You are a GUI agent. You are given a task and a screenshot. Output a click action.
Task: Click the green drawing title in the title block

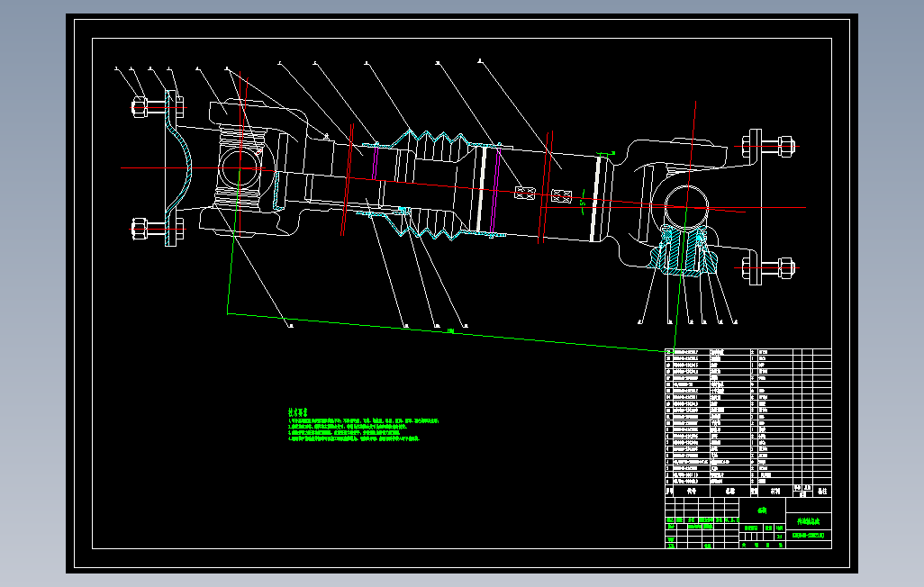pyautogui.click(x=809, y=521)
